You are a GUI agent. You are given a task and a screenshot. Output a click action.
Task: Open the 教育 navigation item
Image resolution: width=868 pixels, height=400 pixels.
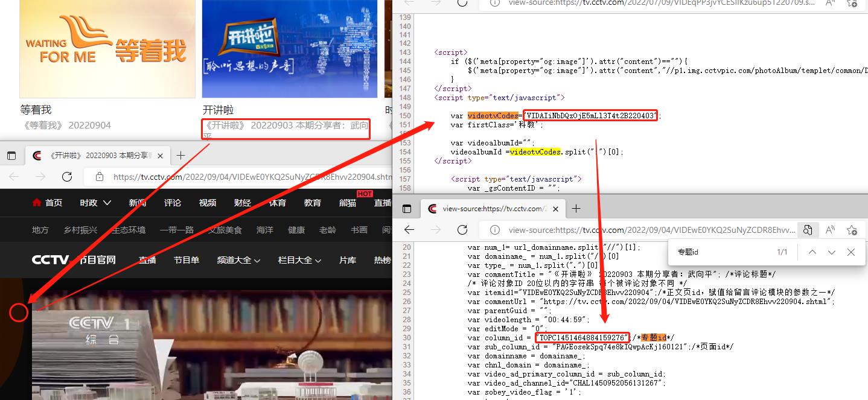point(313,203)
